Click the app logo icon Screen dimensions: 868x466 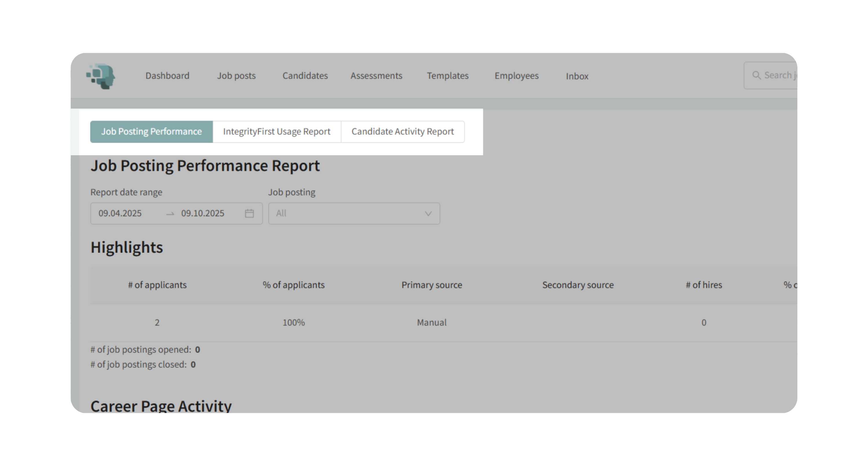coord(101,76)
